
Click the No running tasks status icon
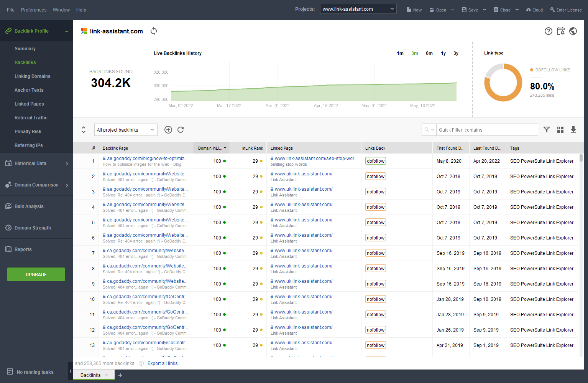10,371
